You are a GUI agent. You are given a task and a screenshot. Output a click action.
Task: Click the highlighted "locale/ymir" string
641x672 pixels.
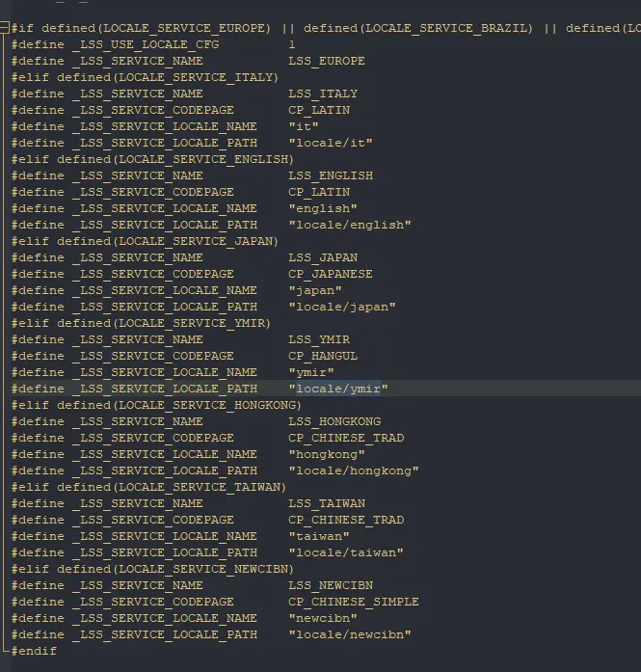[337, 389]
